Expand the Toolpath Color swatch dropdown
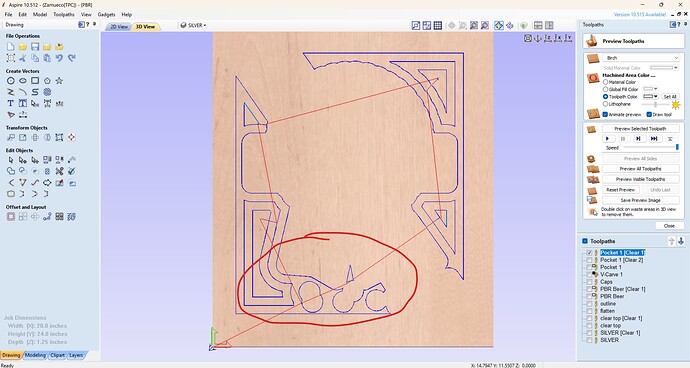Viewport: 690px width, 368px height. pyautogui.click(x=650, y=96)
